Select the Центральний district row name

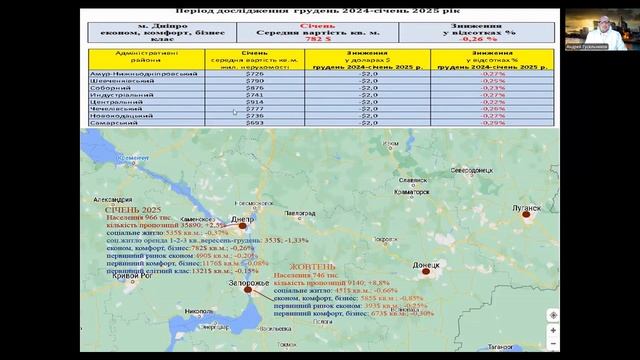pos(116,102)
